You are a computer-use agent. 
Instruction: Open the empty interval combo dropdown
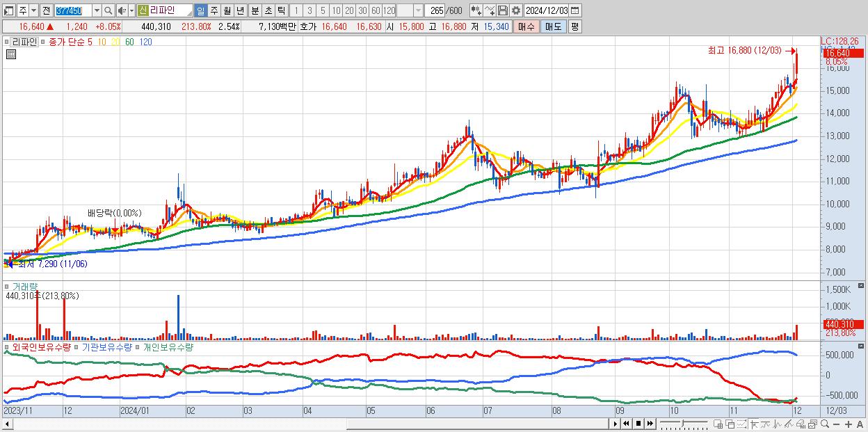[418, 10]
